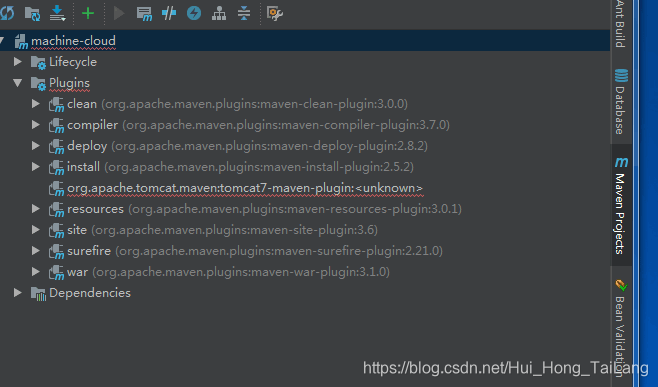Click the Dependencies library folder icon

point(38,293)
